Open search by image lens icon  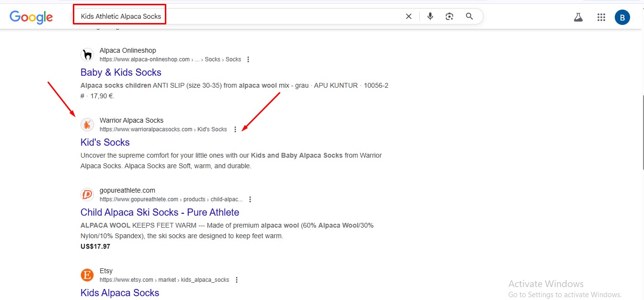[449, 16]
